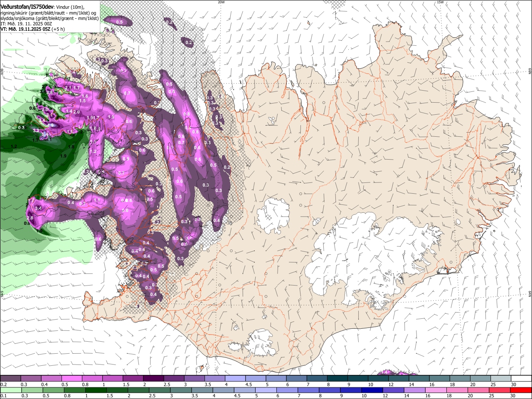The image size is (532, 399).
Task: Click the 2.8 precipitation value on the map
Action: 30,218
